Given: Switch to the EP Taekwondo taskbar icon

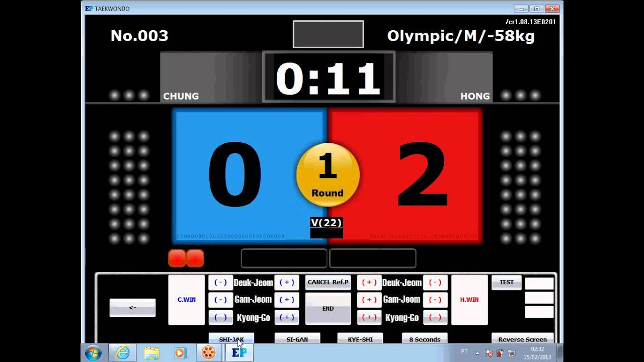Looking at the screenshot, I should point(239,353).
